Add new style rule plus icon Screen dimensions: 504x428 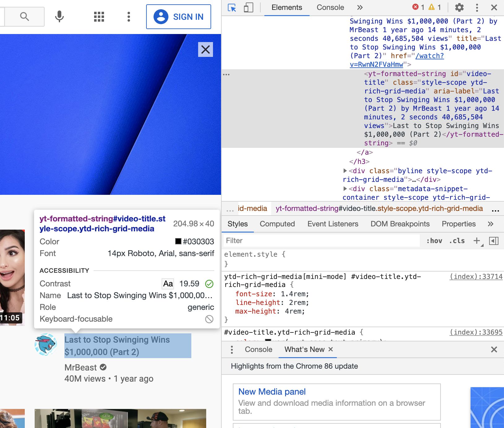(x=477, y=241)
